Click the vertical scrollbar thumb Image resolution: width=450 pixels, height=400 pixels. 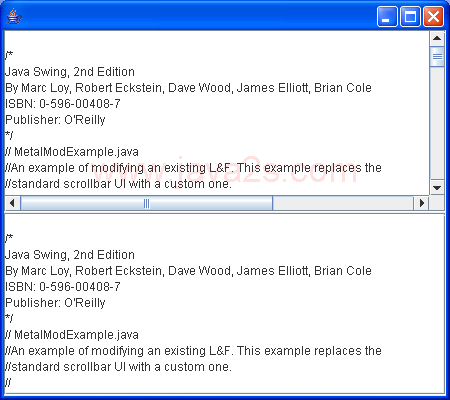coord(437,57)
